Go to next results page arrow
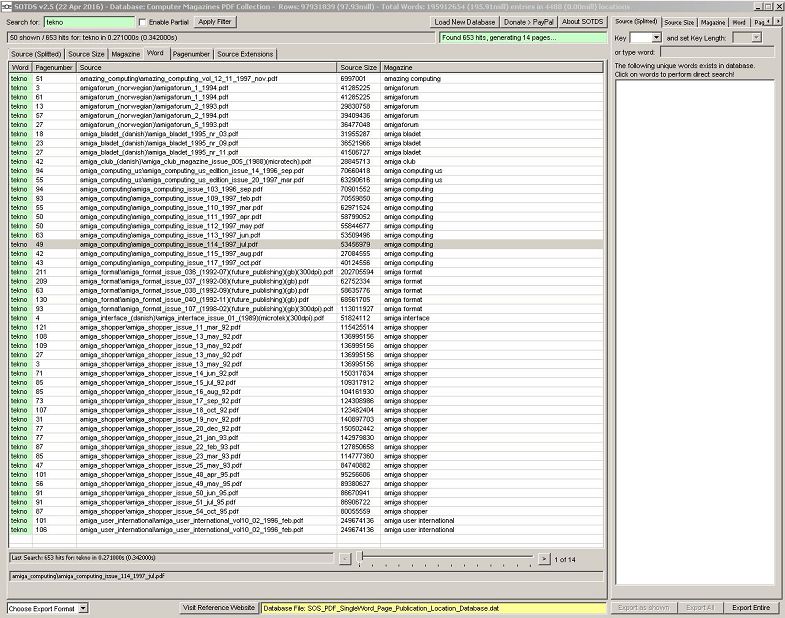 click(544, 558)
